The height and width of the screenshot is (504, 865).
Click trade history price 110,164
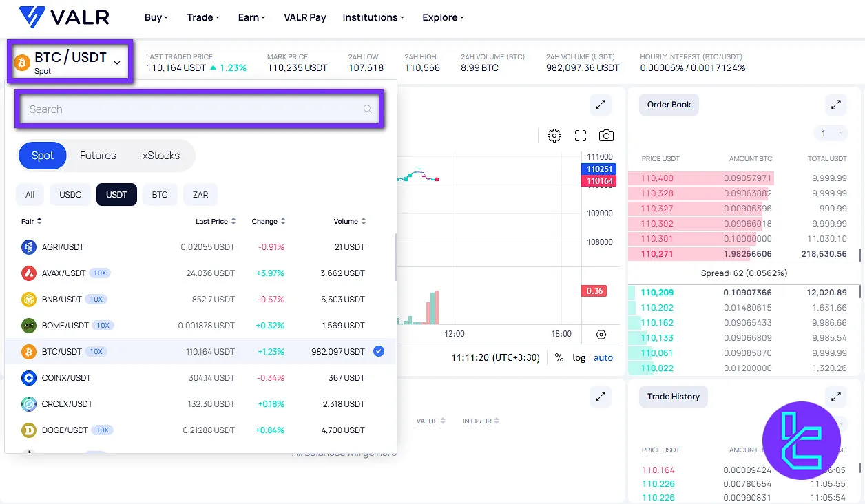point(658,470)
